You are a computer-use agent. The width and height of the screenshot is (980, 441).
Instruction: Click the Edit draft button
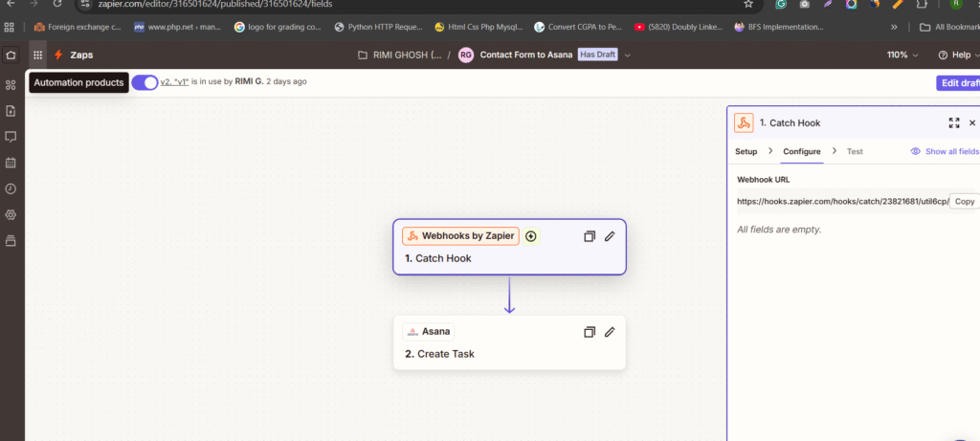(x=957, y=83)
